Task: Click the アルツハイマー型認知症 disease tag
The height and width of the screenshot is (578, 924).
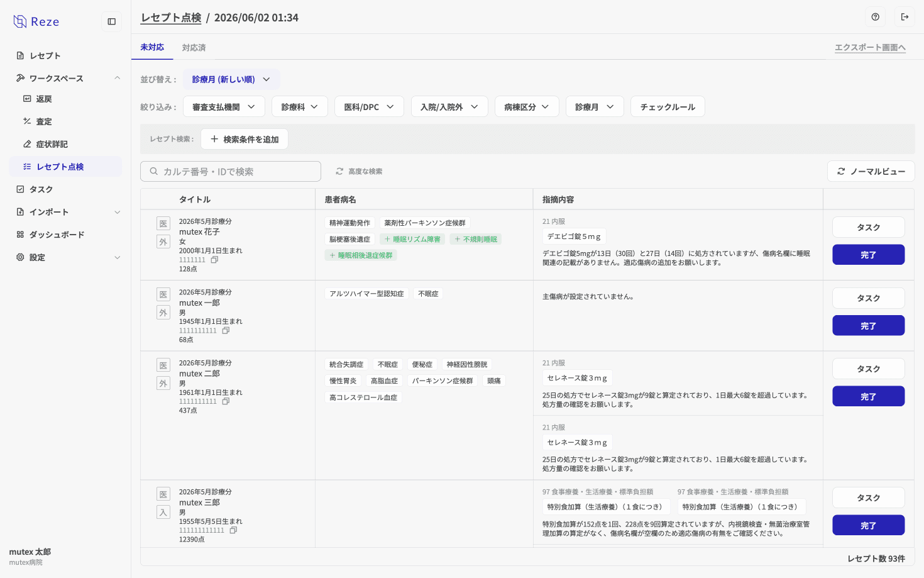Action: (x=366, y=294)
